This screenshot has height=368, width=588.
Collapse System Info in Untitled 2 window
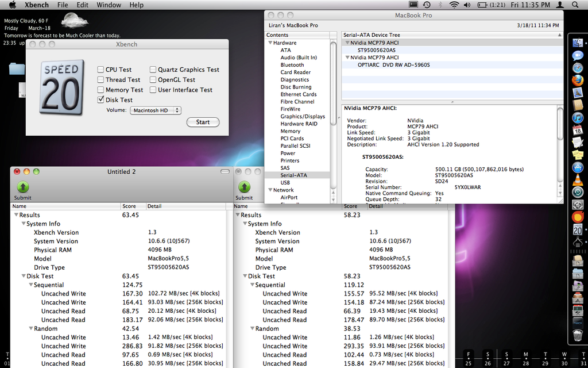23,224
